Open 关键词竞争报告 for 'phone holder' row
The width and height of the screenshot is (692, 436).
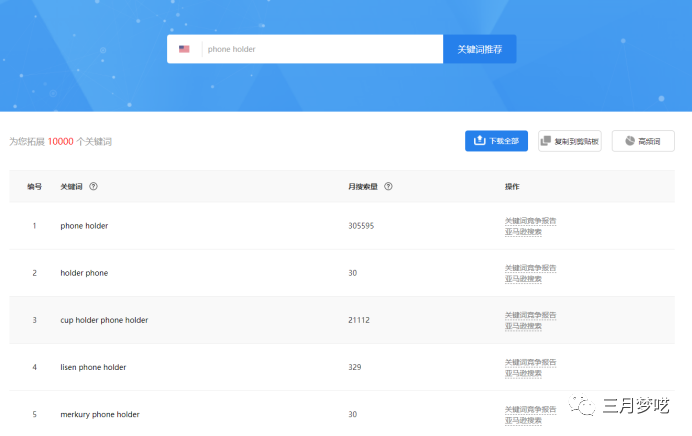530,221
